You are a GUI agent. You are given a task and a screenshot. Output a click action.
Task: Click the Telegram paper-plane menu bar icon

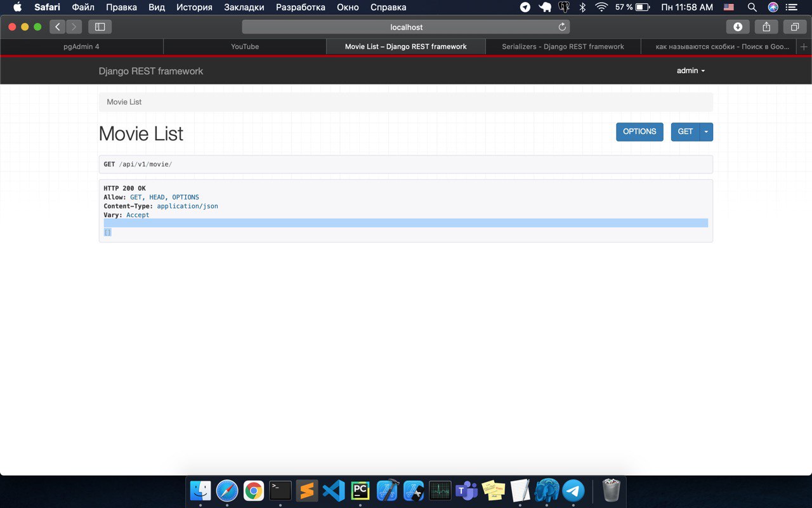click(x=525, y=8)
